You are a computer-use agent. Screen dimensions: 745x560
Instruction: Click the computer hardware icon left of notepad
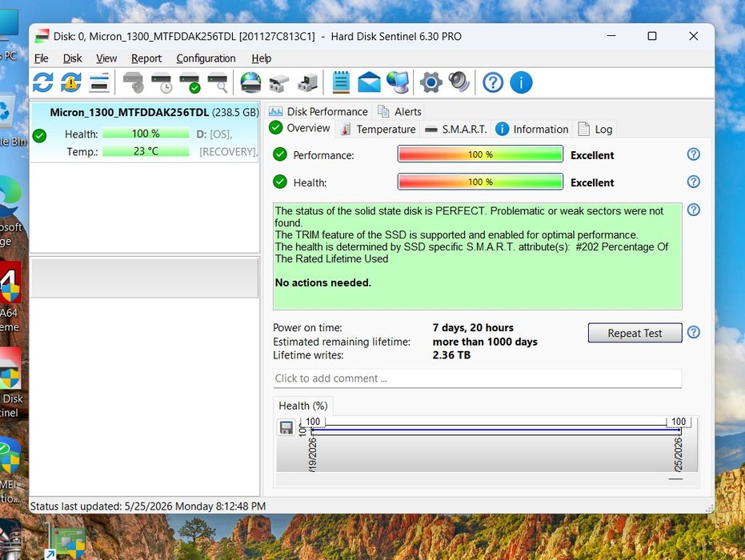(307, 83)
